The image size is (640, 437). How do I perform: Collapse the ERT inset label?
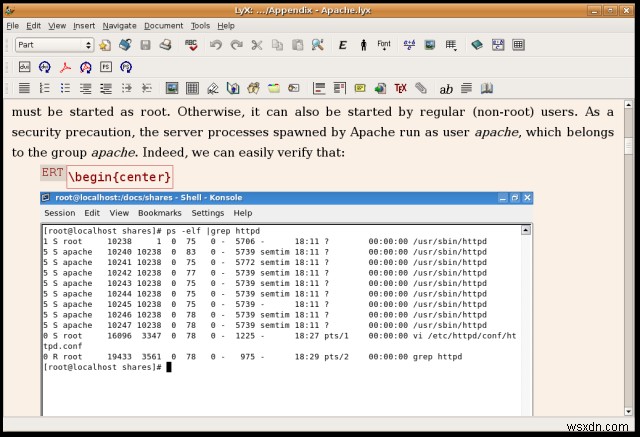tap(52, 173)
